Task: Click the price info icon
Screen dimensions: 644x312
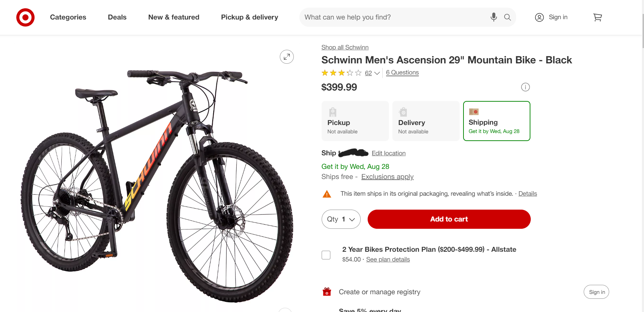Action: point(525,87)
